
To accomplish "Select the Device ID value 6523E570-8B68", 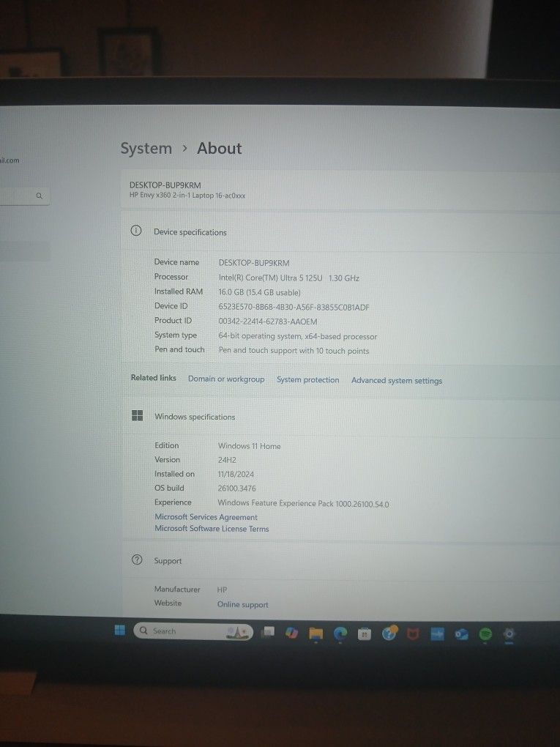I will pyautogui.click(x=294, y=308).
